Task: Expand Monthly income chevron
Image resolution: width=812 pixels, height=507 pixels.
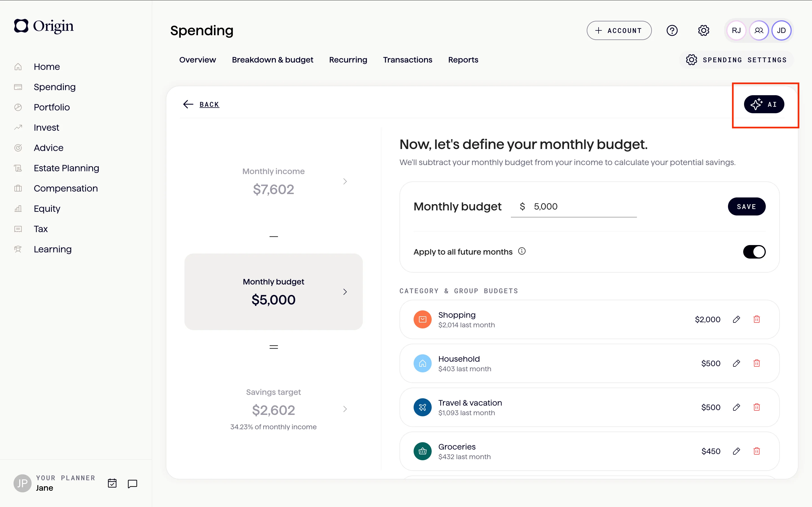Action: pyautogui.click(x=345, y=181)
